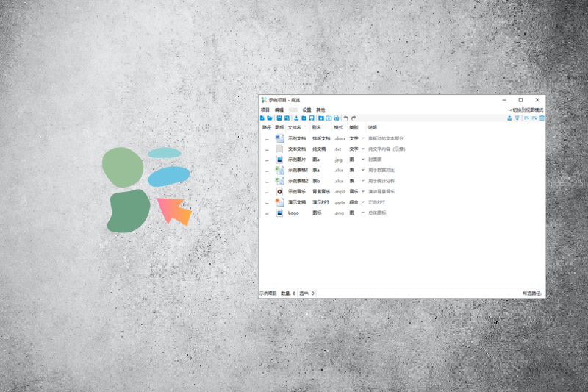Open category dropdown for Logo row
Screen dimensions: 588x392
coord(363,213)
